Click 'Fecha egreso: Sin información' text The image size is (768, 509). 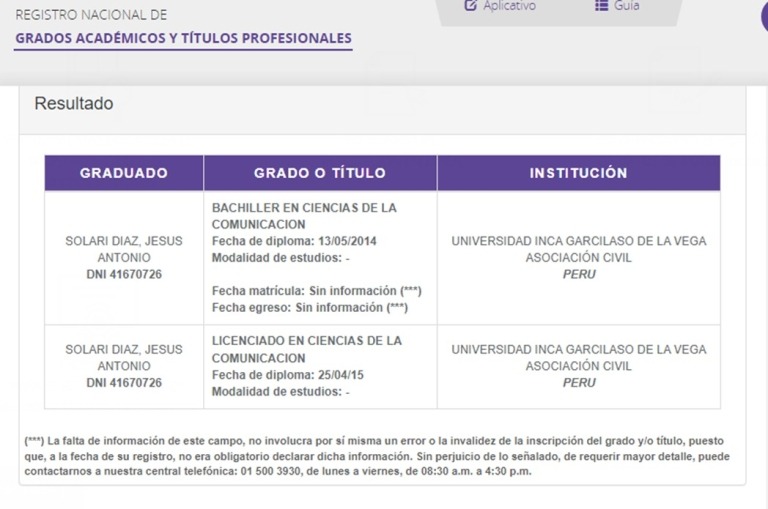click(310, 308)
